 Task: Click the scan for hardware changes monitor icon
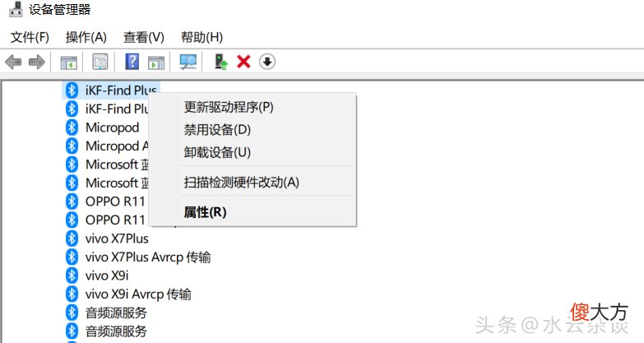188,62
